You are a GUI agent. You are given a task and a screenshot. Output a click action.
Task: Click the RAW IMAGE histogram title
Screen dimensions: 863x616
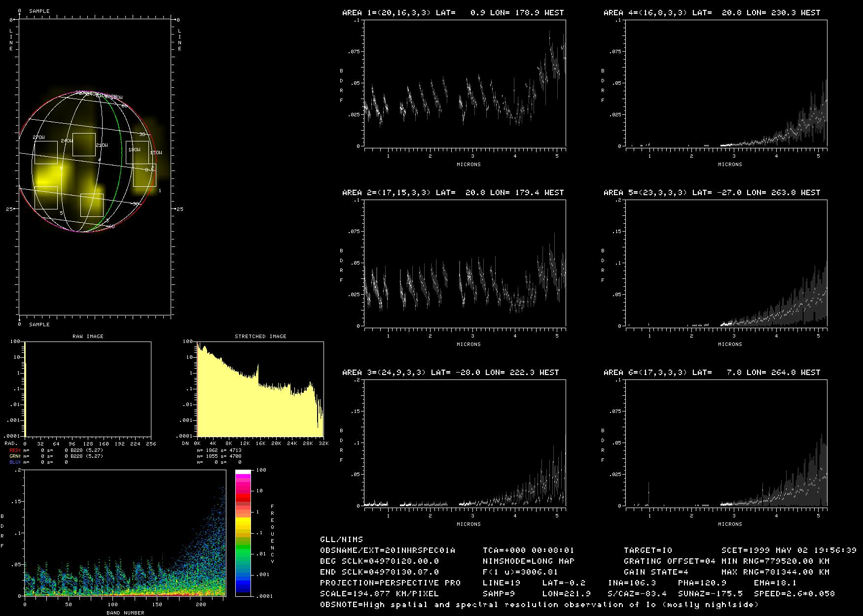coord(88,336)
